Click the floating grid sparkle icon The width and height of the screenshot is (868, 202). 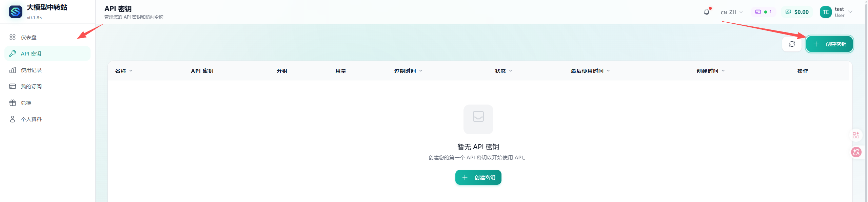coord(856,135)
